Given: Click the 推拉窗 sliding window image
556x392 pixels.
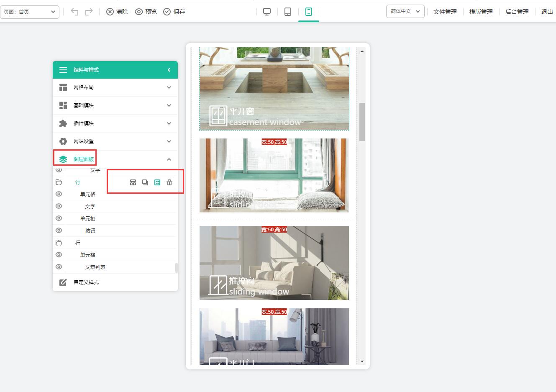Looking at the screenshot, I should 274,263.
